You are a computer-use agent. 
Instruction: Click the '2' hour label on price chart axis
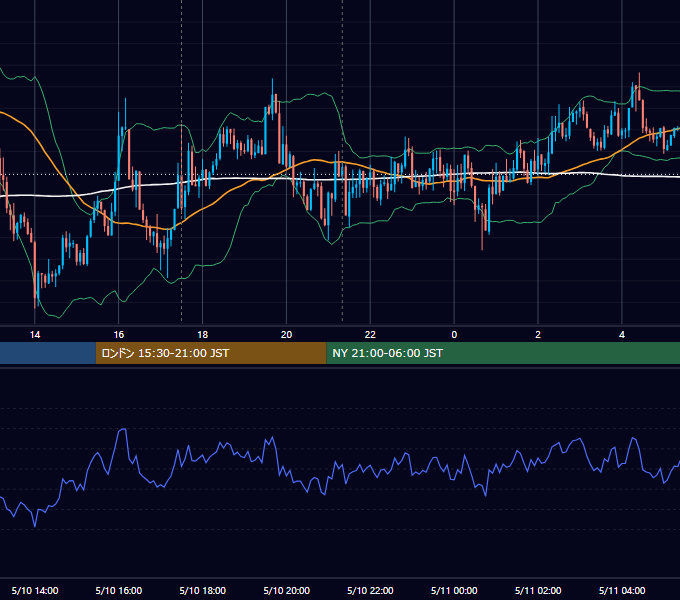pos(538,335)
